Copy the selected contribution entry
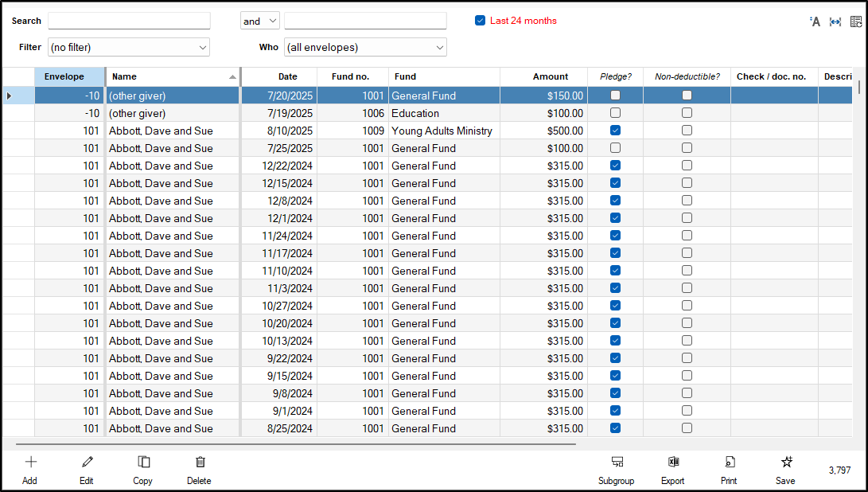The image size is (868, 492). click(143, 469)
